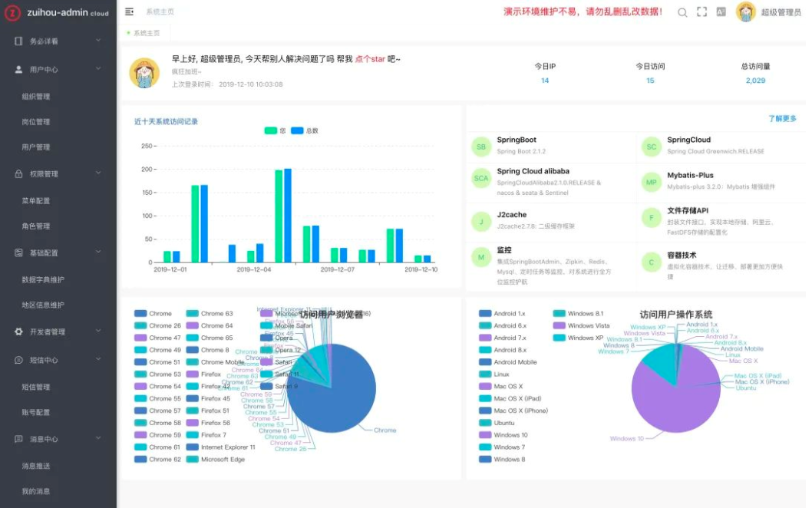Viewport: 812px width, 508px height.
Task: Open the super admin avatar in header
Action: coord(746,12)
